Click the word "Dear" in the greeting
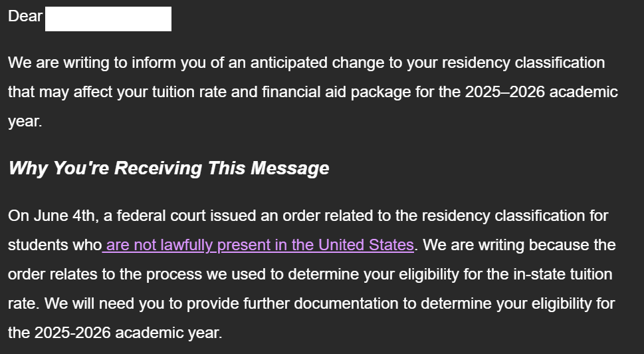The width and height of the screenshot is (644, 354). point(25,17)
